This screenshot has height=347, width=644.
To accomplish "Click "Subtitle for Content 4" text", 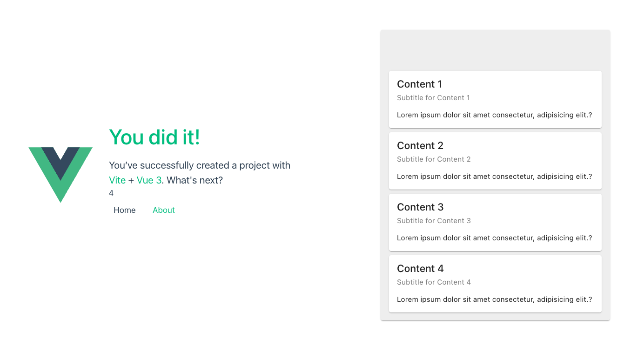I will (x=434, y=282).
